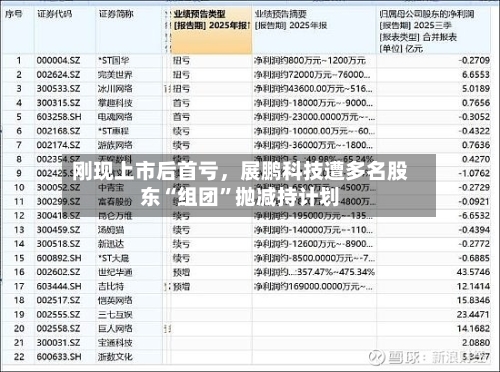Select the 证券代码 column header
Viewport: 500px width, 372px height.
coord(54,14)
